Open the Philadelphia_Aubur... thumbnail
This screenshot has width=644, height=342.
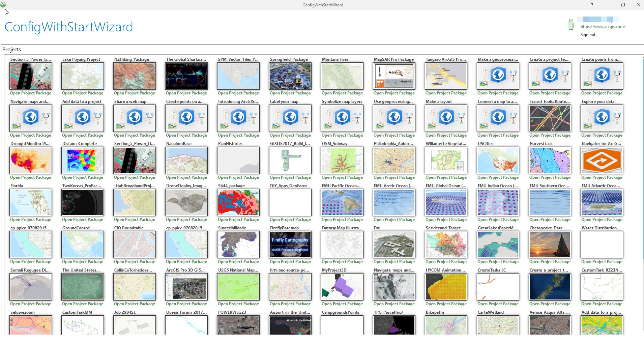(x=394, y=160)
